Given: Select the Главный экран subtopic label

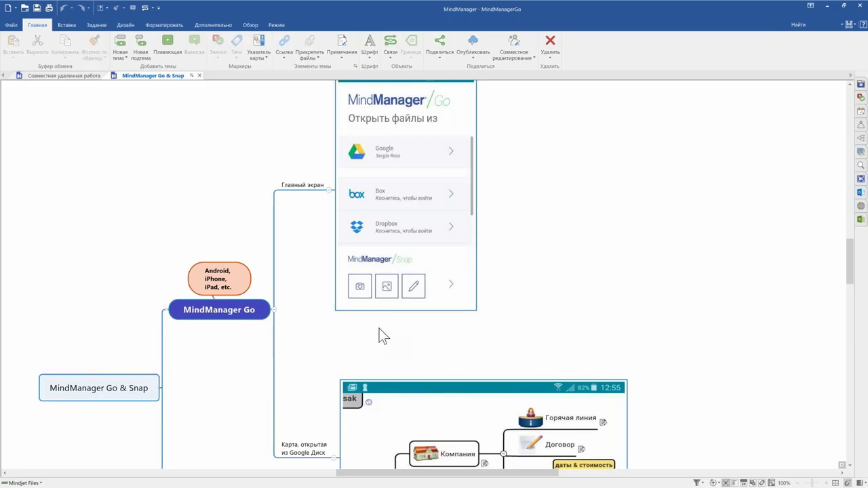Looking at the screenshot, I should [302, 185].
